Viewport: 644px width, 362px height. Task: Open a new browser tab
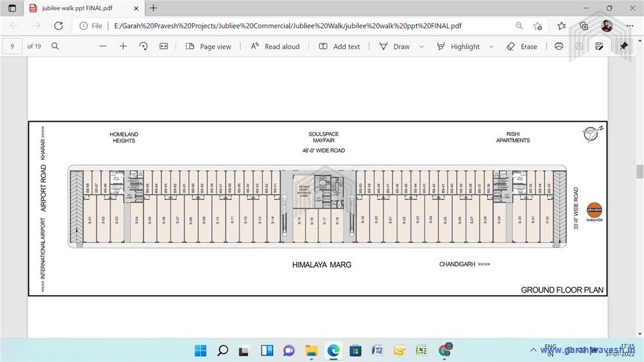153,8
